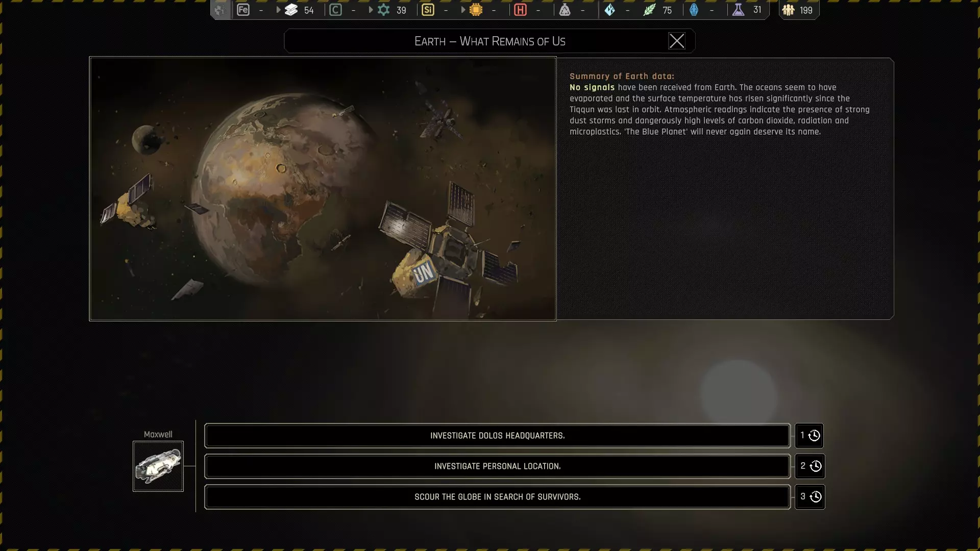980x551 pixels.
Task: Choose Investigate Dolos Headquarters option
Action: 497,436
